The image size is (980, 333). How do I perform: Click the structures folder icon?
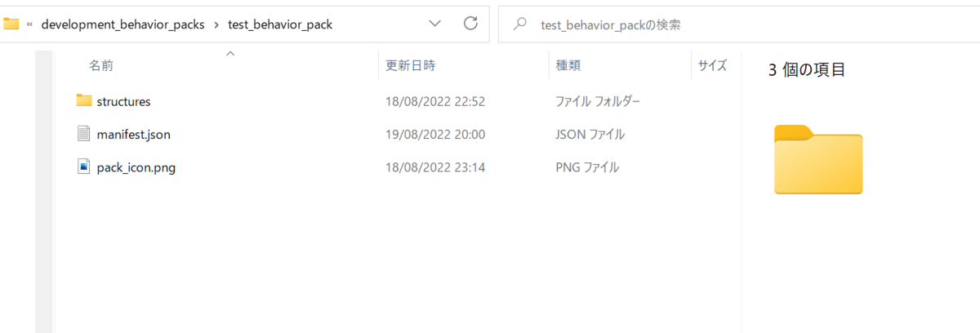pos(83,100)
